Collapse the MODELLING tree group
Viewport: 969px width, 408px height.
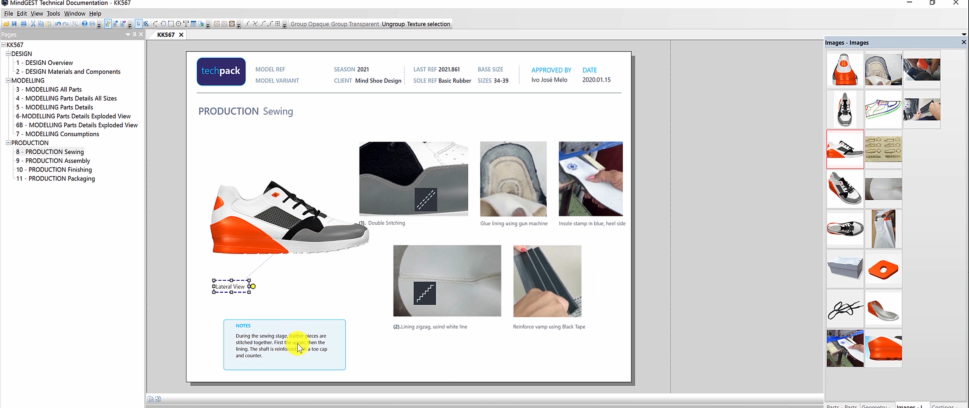[x=8, y=80]
